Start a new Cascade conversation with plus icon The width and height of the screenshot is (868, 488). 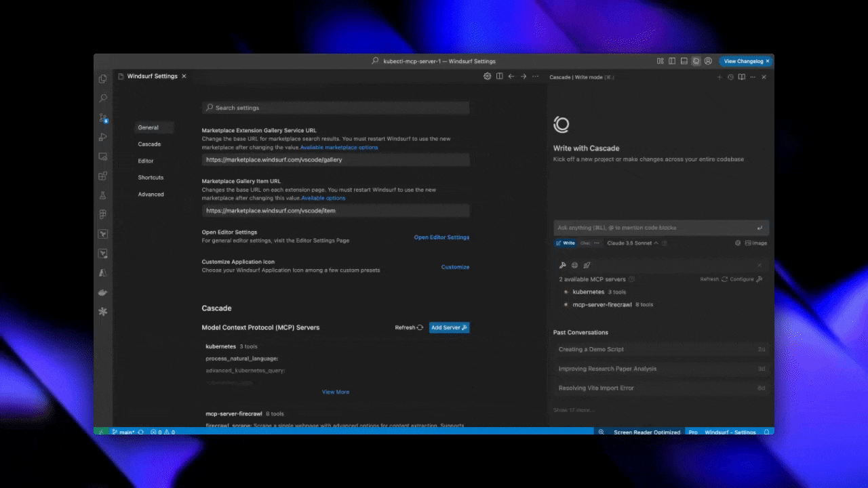tap(719, 77)
